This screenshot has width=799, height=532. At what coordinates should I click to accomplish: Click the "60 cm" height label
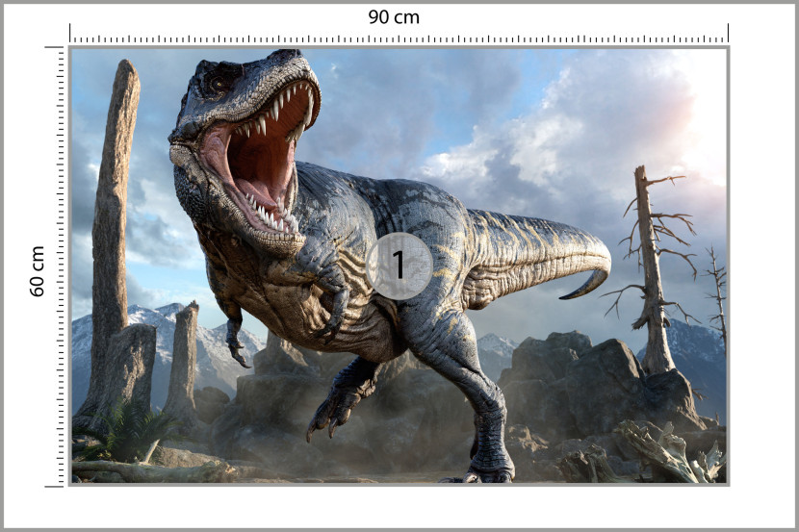click(38, 271)
